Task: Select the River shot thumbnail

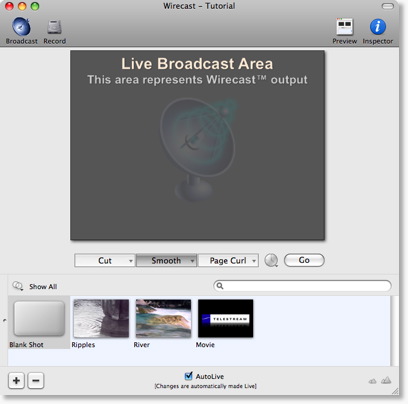Action: [163, 318]
